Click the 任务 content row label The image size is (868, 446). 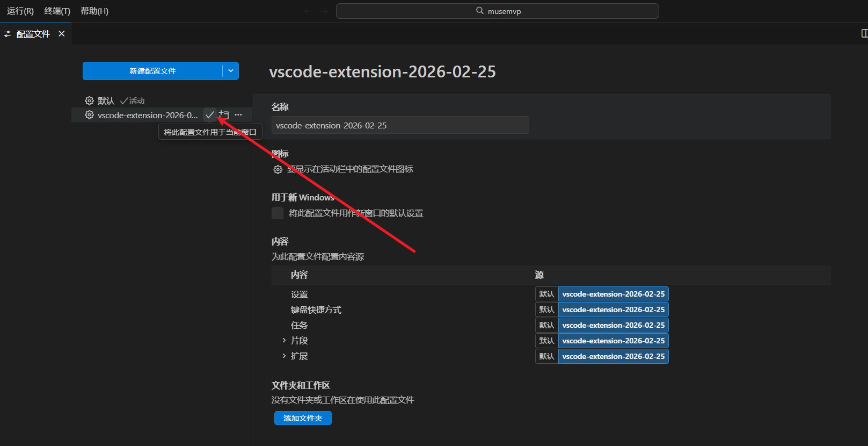[300, 326]
